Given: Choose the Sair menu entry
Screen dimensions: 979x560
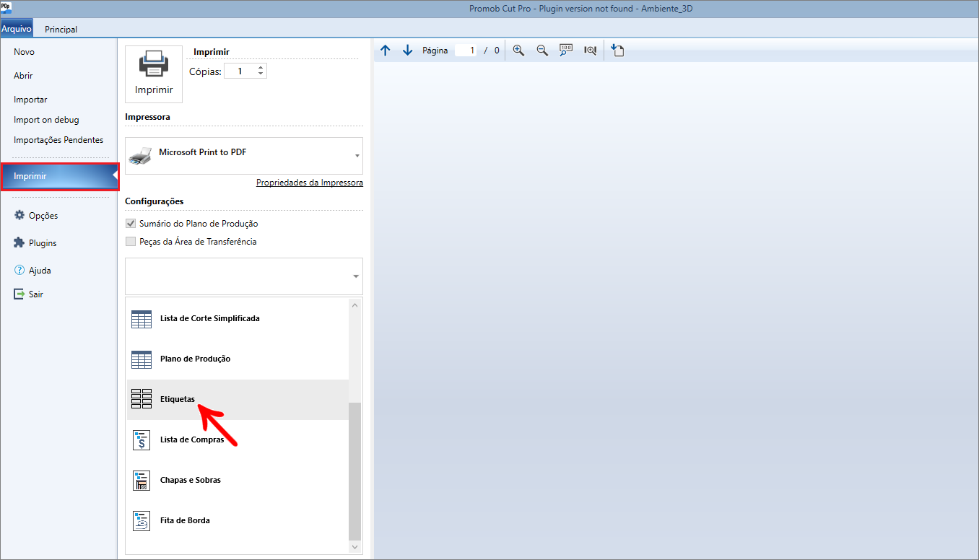Looking at the screenshot, I should pyautogui.click(x=36, y=294).
